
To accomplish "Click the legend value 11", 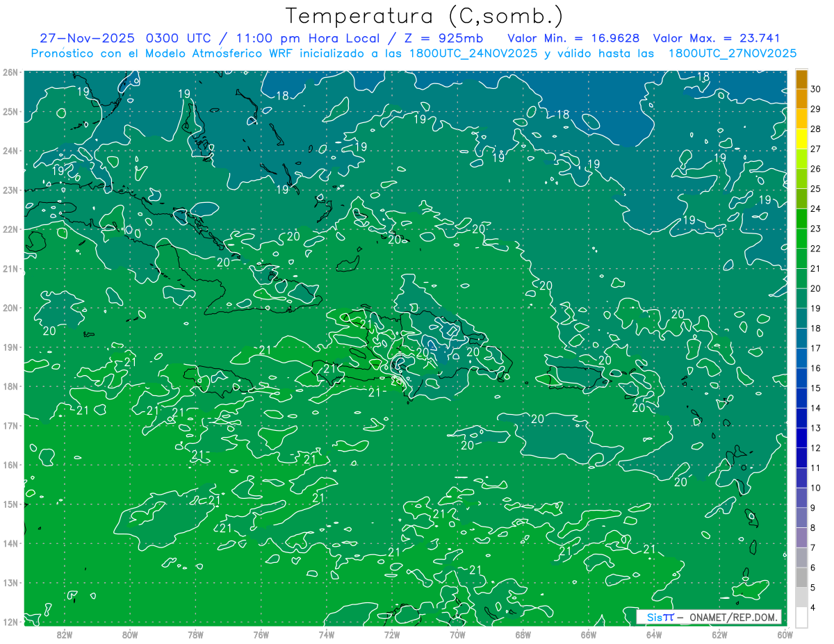I will click(x=816, y=468).
